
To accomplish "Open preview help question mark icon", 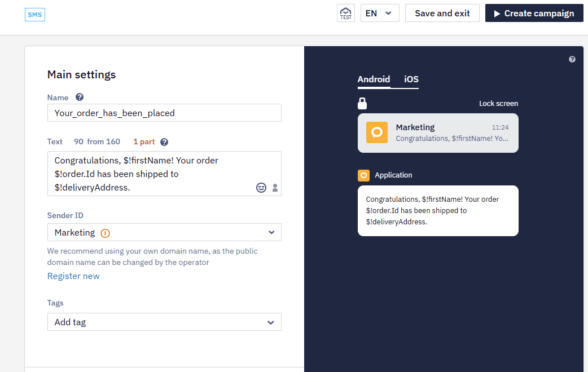I will coord(572,59).
